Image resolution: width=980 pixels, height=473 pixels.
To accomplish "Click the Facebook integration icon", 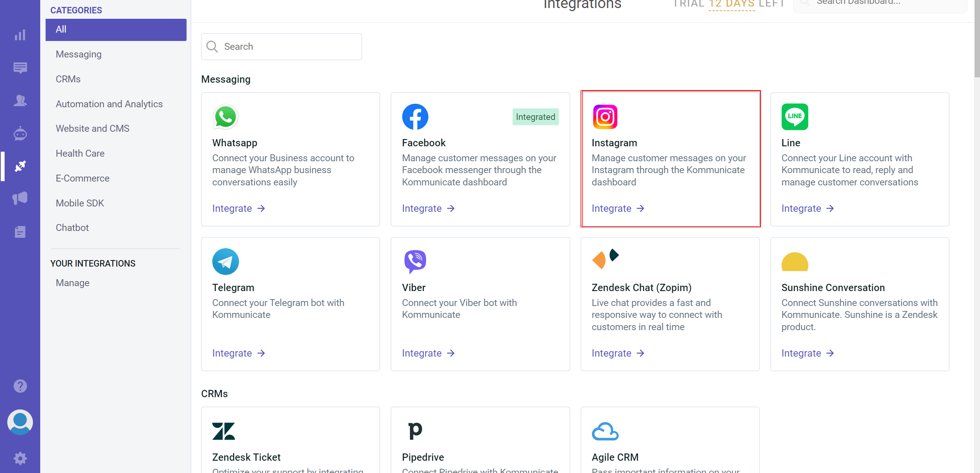I will [415, 117].
